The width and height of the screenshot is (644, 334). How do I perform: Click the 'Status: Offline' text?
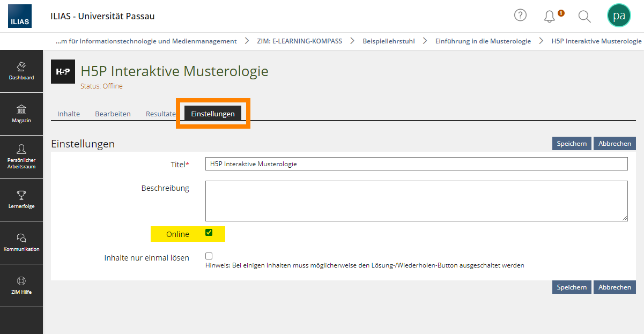[101, 86]
